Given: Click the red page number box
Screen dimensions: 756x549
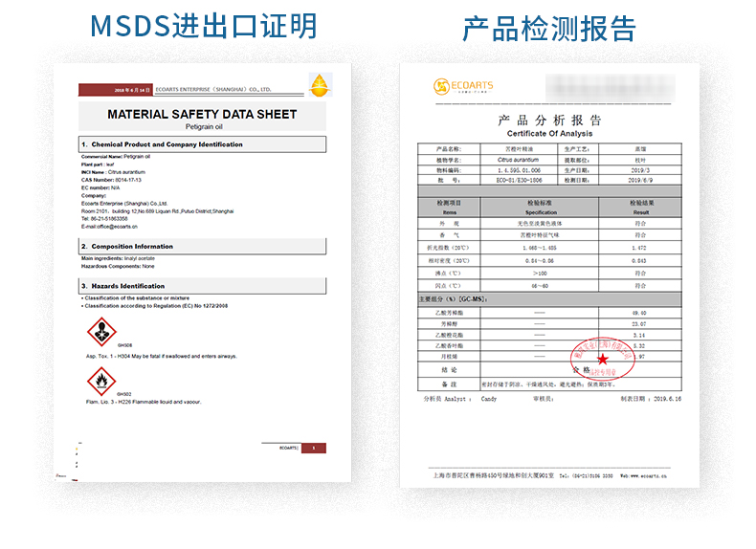Looking at the screenshot, I should pos(314,449).
